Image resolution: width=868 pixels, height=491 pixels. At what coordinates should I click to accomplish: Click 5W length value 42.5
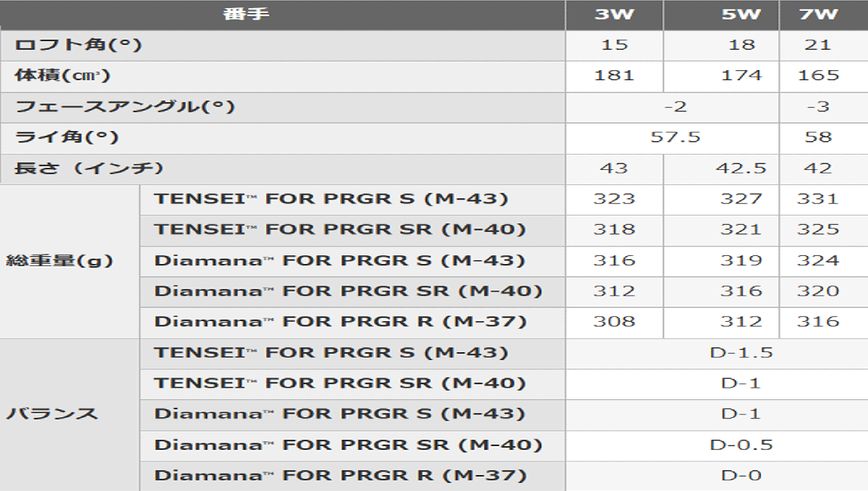[741, 168]
